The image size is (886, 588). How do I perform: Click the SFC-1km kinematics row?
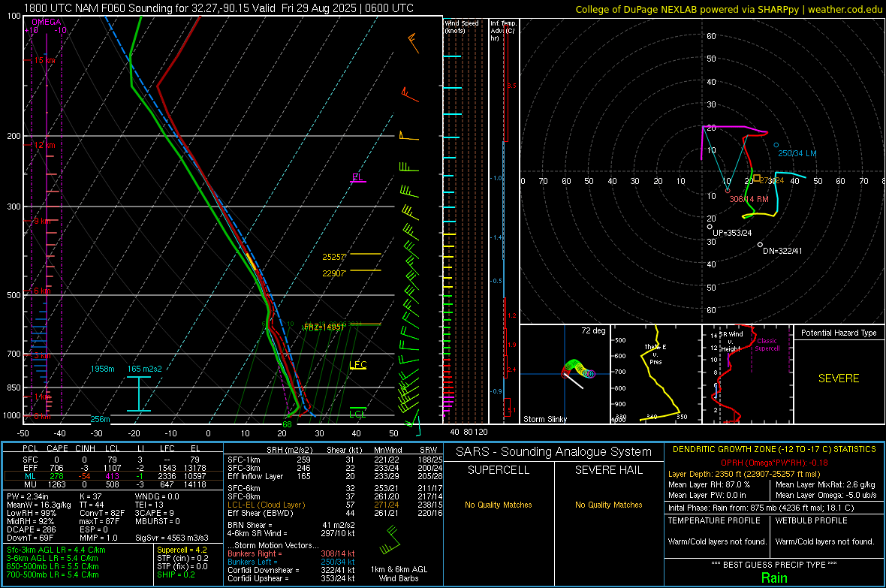pos(335,460)
